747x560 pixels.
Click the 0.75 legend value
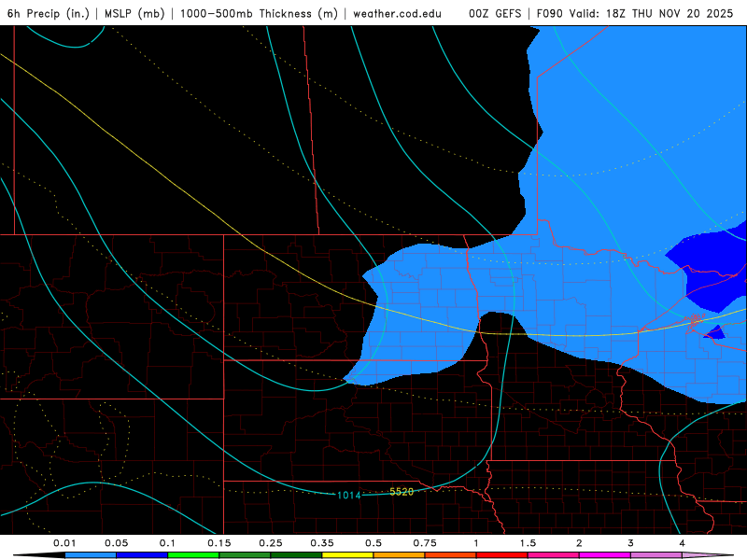pos(425,543)
